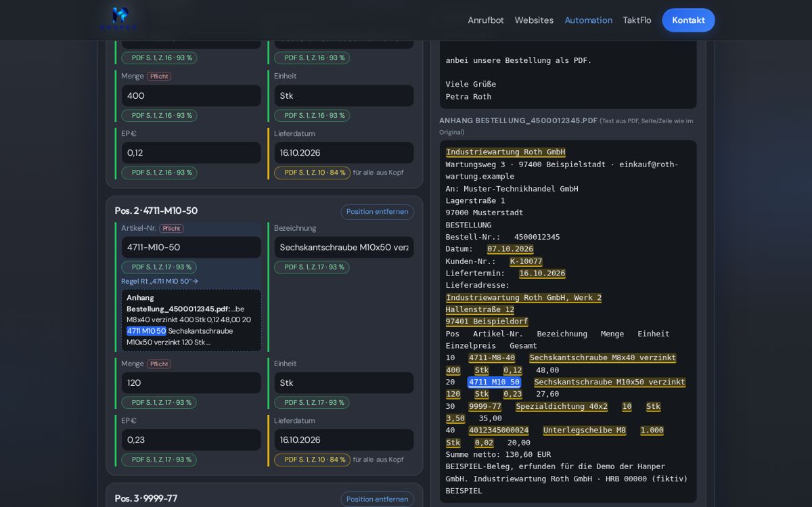Click highlighted price 0,12 in PDF text

point(512,370)
